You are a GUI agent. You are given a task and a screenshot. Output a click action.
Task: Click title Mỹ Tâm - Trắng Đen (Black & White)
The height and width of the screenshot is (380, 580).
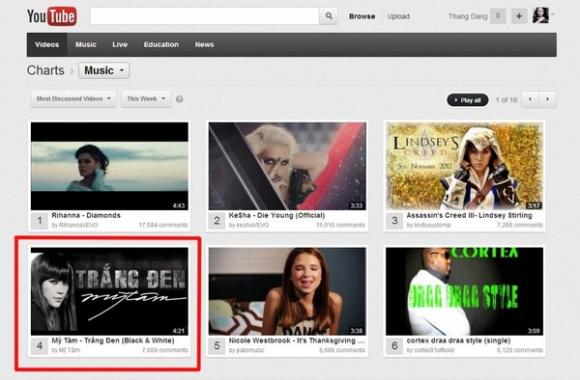coord(113,340)
